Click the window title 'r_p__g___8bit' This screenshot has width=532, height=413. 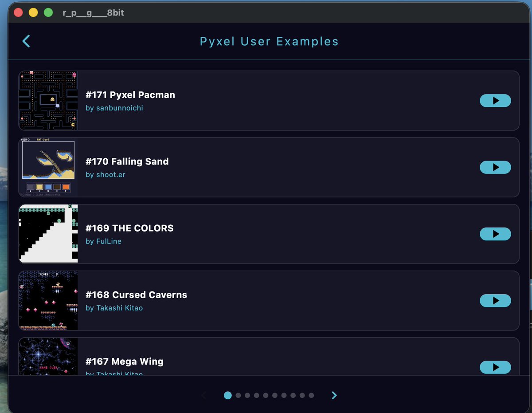(94, 13)
